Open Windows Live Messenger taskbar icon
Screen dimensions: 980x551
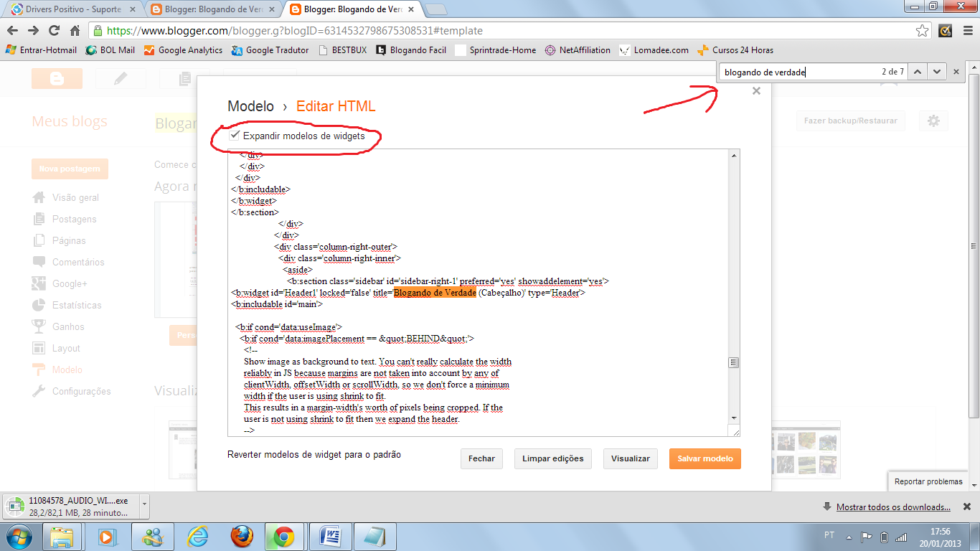click(x=153, y=536)
